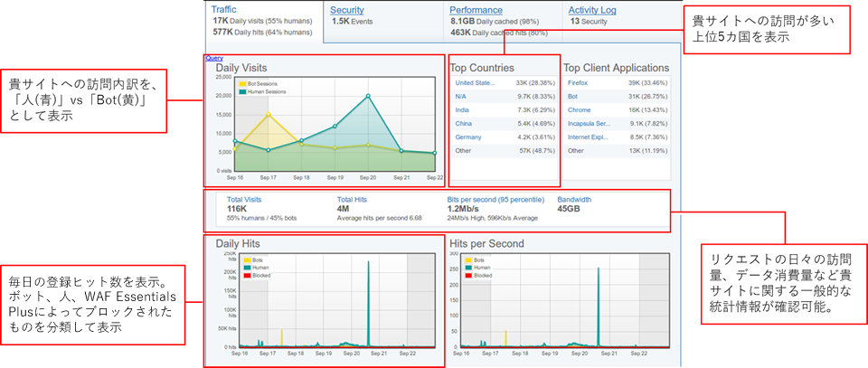Viewport: 868px width, 368px height.
Task: Select United States in Top Countries
Action: tap(475, 82)
